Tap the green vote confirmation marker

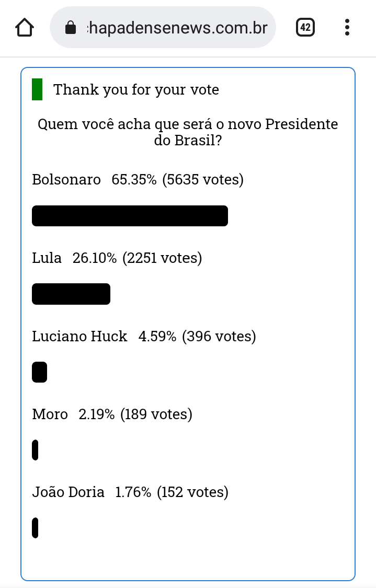click(x=37, y=89)
